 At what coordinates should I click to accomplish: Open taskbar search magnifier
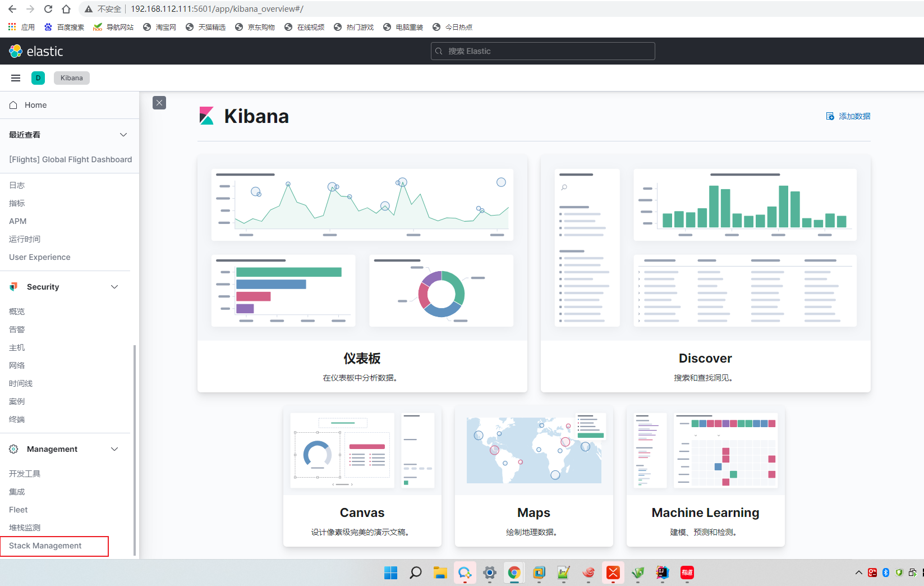(x=415, y=573)
